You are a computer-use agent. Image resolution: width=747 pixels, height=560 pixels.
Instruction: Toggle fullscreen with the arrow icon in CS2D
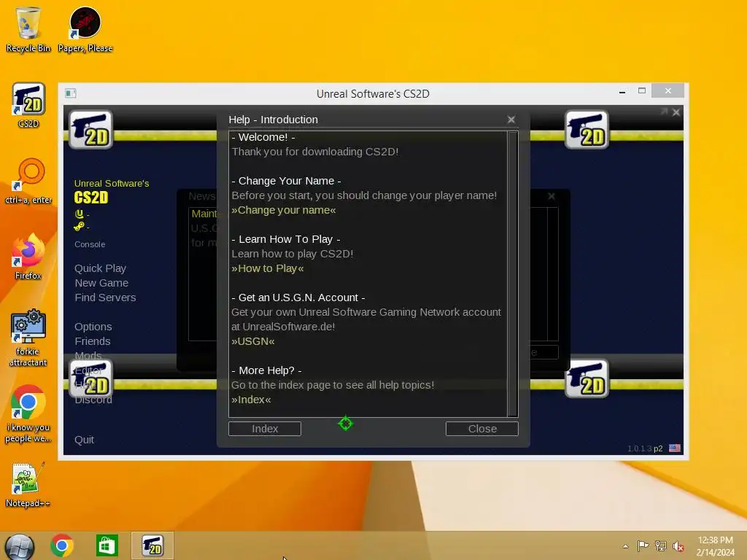coord(664,112)
